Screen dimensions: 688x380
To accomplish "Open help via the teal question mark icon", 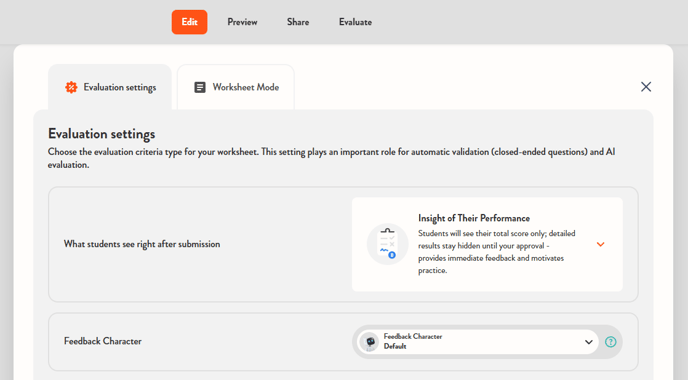I will click(610, 342).
